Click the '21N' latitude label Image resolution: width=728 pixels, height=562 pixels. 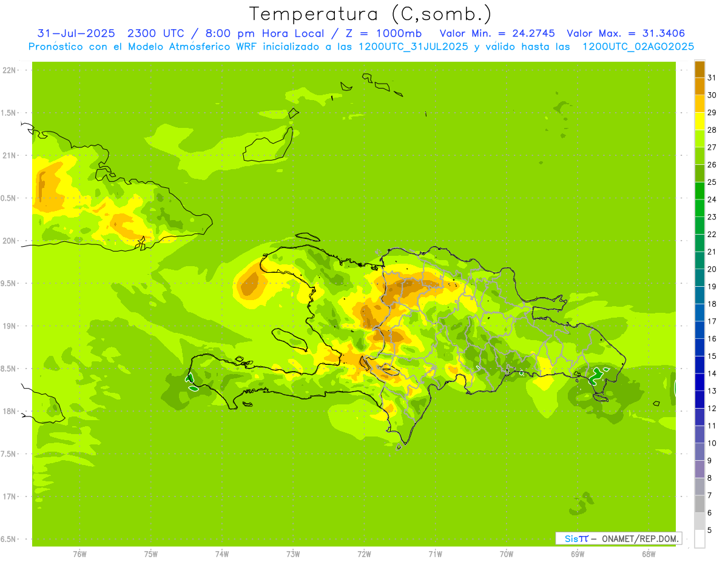coord(9,156)
